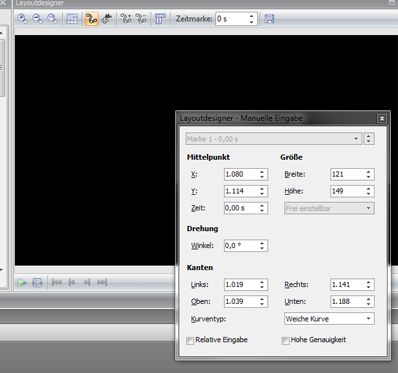Go to the next marker
The image size is (398, 373).
87,282
